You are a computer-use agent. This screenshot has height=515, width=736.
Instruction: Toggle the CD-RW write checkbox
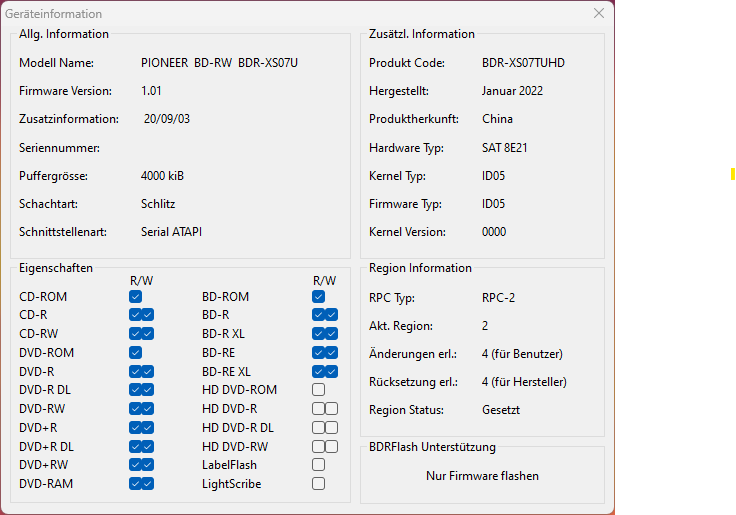148,334
